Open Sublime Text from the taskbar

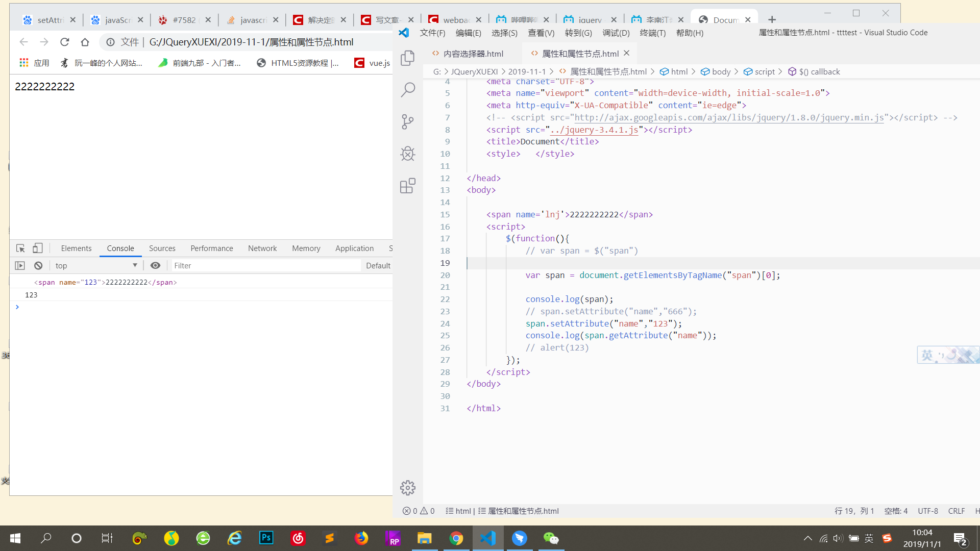[330, 538]
